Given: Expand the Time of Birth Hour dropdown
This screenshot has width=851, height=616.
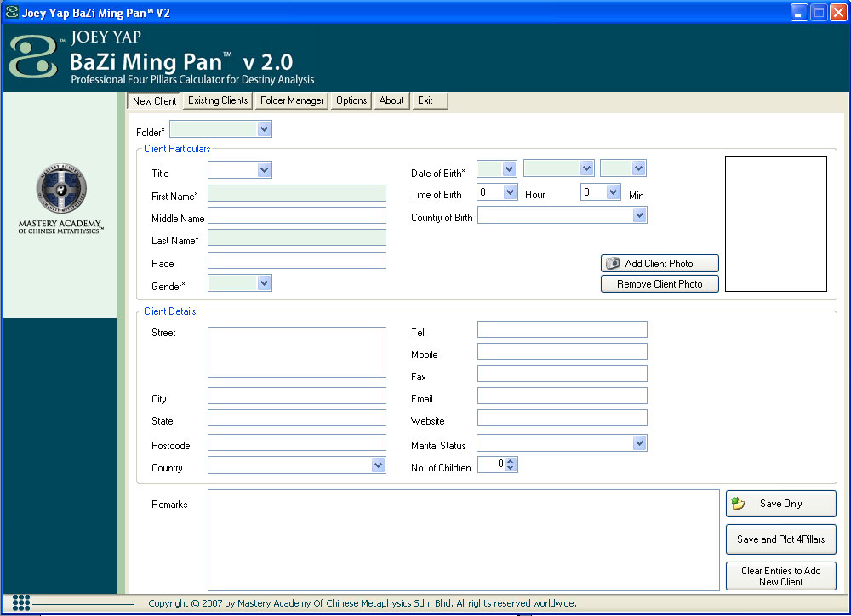Looking at the screenshot, I should pos(510,191).
